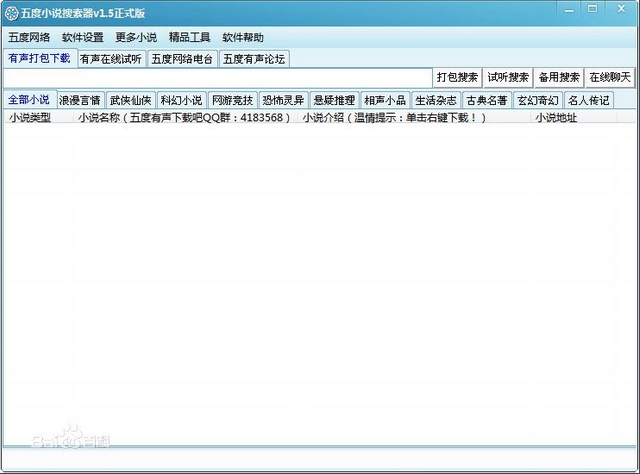The image size is (640, 474).
Task: Minimize the 五度小说搜索器 window
Action: click(x=569, y=10)
